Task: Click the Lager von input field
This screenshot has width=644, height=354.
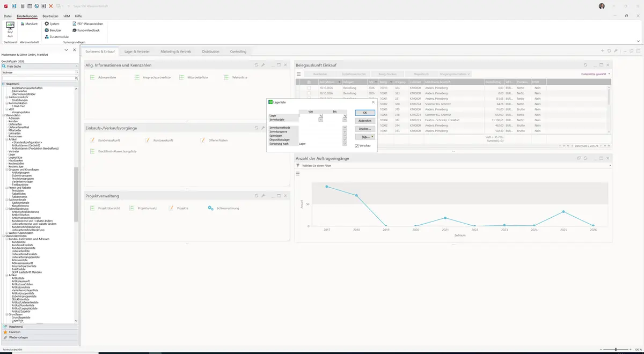Action: [x=309, y=115]
